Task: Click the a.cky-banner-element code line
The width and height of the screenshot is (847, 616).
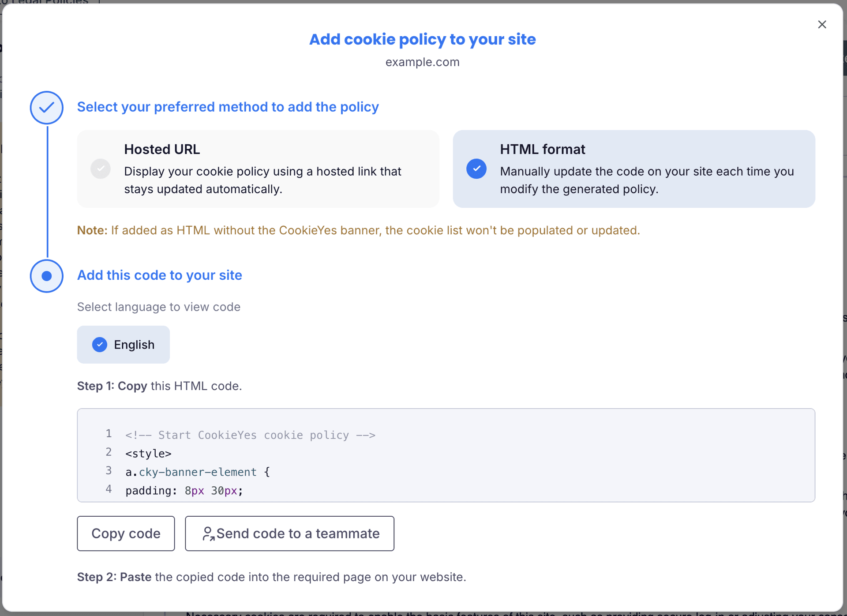Action: (198, 472)
